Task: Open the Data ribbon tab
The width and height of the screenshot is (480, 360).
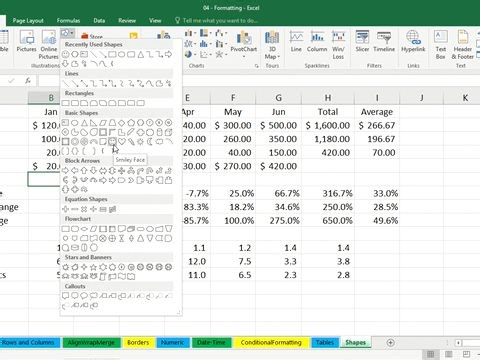Action: point(99,21)
